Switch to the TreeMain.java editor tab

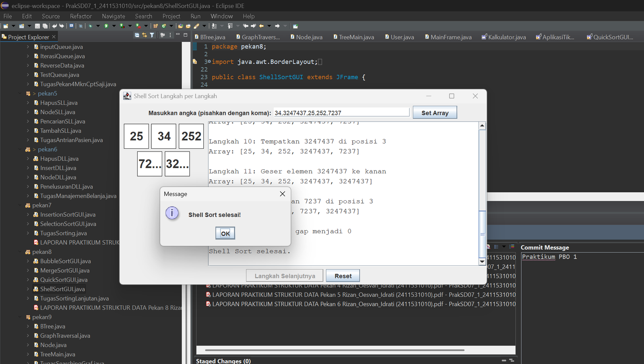click(356, 37)
